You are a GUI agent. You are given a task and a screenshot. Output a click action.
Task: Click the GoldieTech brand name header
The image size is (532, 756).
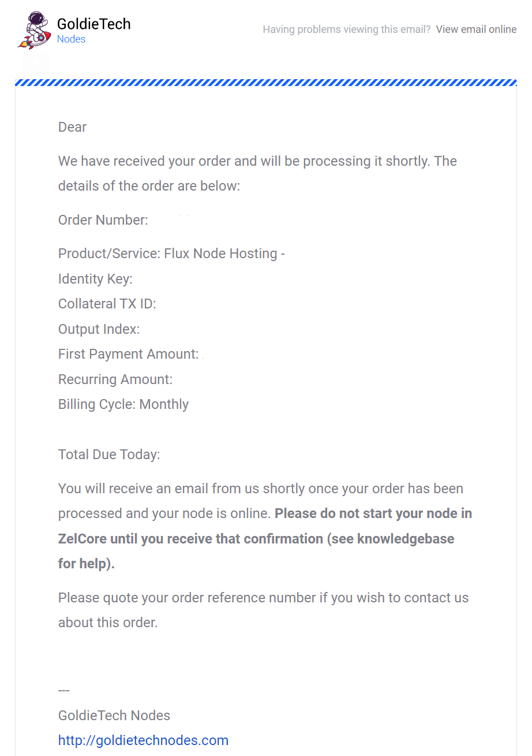[x=93, y=24]
